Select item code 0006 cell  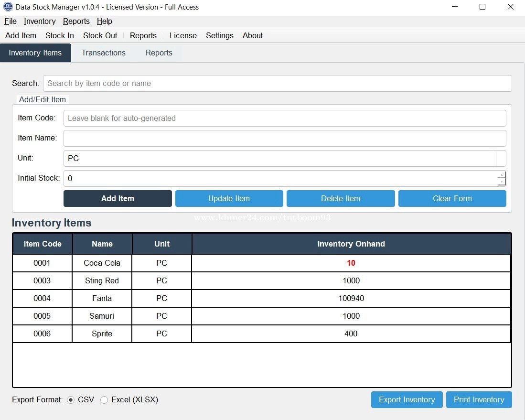click(42, 334)
